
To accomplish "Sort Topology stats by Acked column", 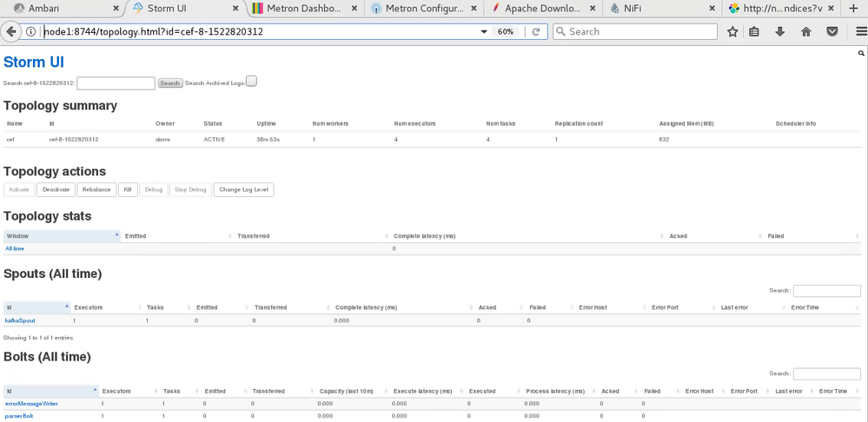I will [x=715, y=236].
